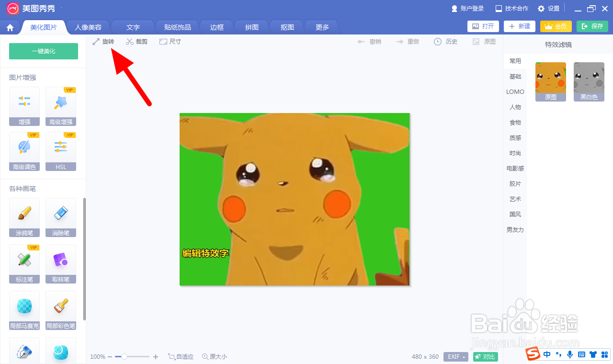Image resolution: width=613 pixels, height=364 pixels.
Task: Select the LOMO filter category
Action: (515, 92)
